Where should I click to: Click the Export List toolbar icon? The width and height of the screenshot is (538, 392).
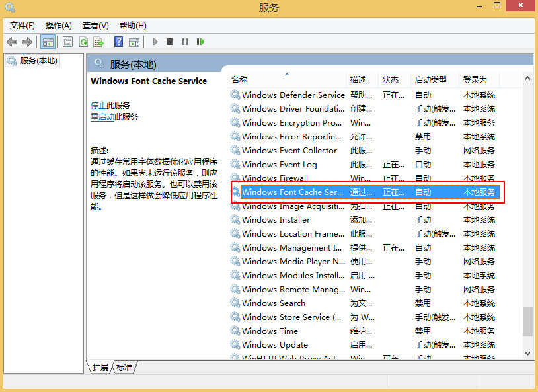click(98, 41)
